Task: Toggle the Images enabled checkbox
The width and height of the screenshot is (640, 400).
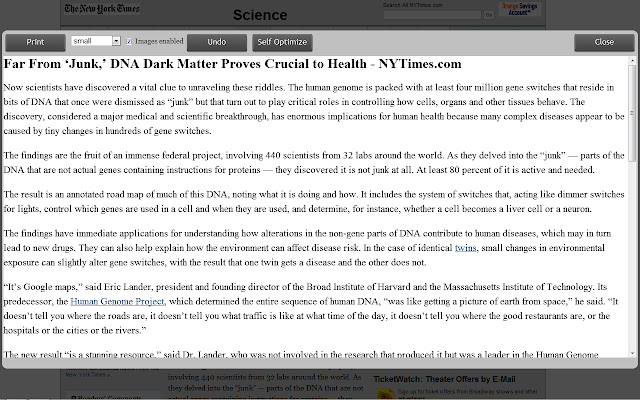Action: tap(129, 41)
